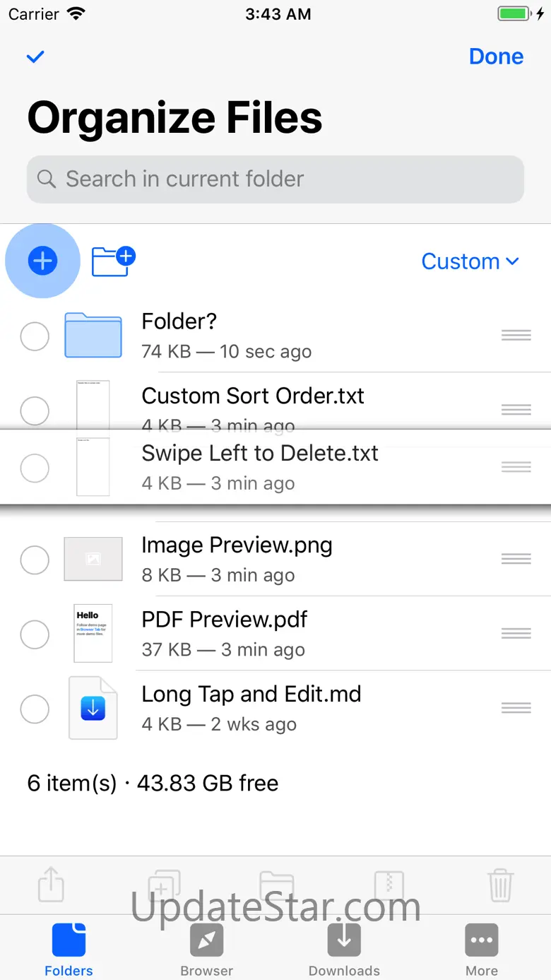
Task: Select the PDF Preview.pdf checkbox
Action: click(35, 634)
